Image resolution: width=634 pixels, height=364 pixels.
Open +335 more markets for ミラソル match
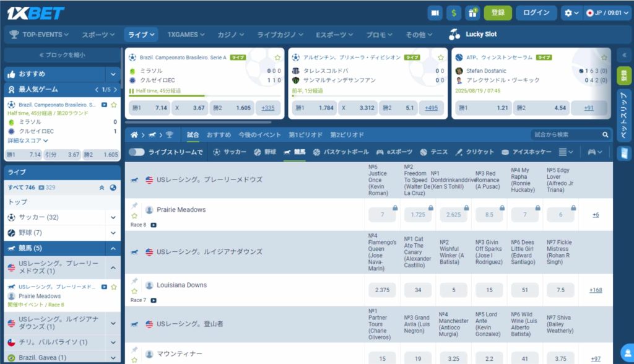click(268, 108)
